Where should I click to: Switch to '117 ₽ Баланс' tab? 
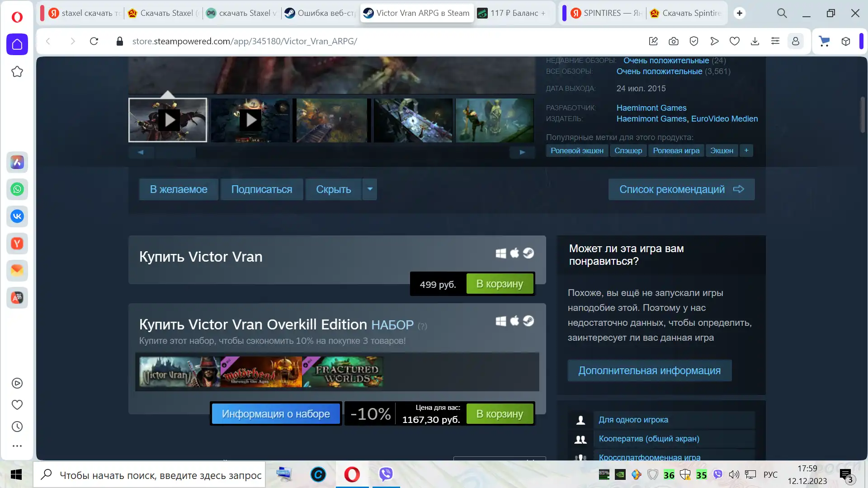514,13
